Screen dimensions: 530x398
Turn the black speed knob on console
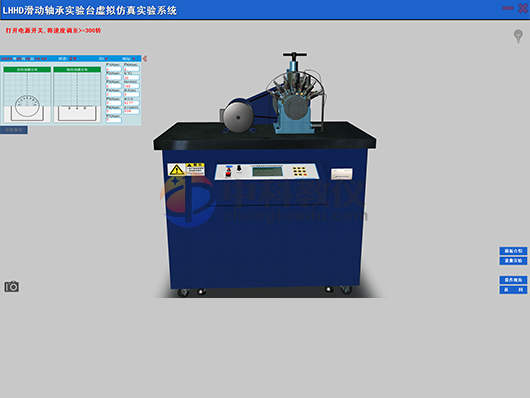pos(239,168)
